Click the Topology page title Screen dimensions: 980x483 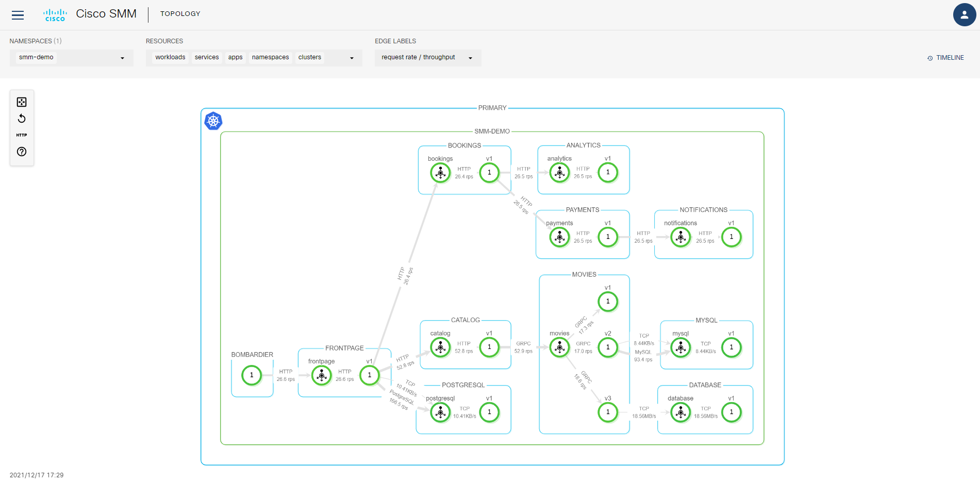pos(180,14)
